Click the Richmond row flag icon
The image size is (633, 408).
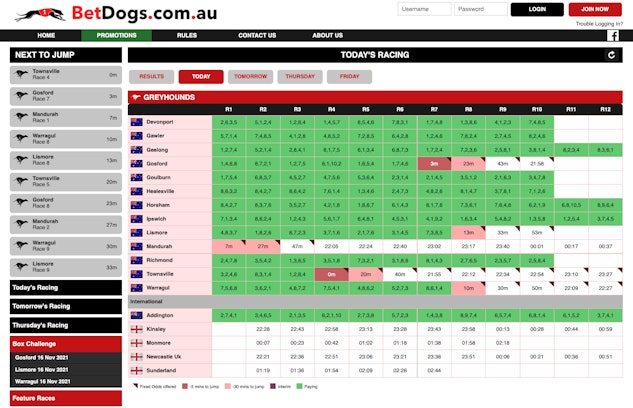136,260
